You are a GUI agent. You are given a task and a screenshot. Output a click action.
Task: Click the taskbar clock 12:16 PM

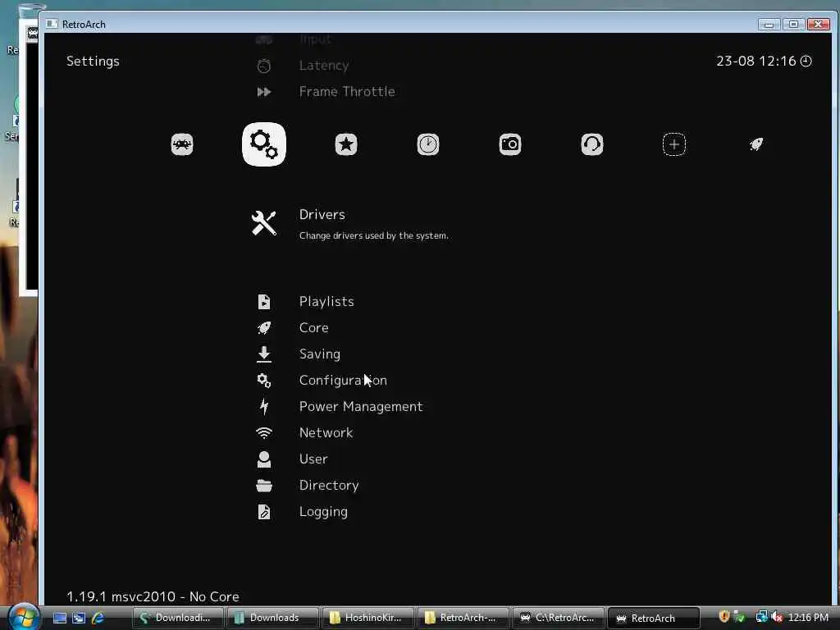click(x=808, y=618)
